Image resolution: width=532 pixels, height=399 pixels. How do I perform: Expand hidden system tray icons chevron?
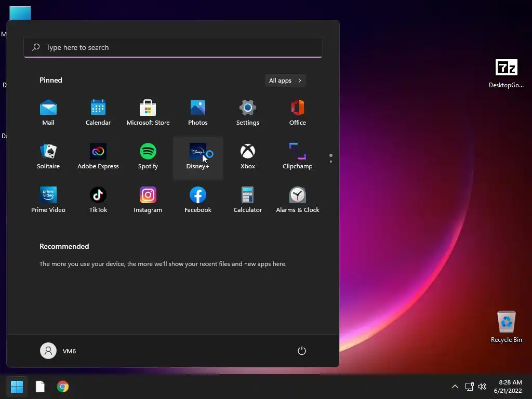(455, 387)
